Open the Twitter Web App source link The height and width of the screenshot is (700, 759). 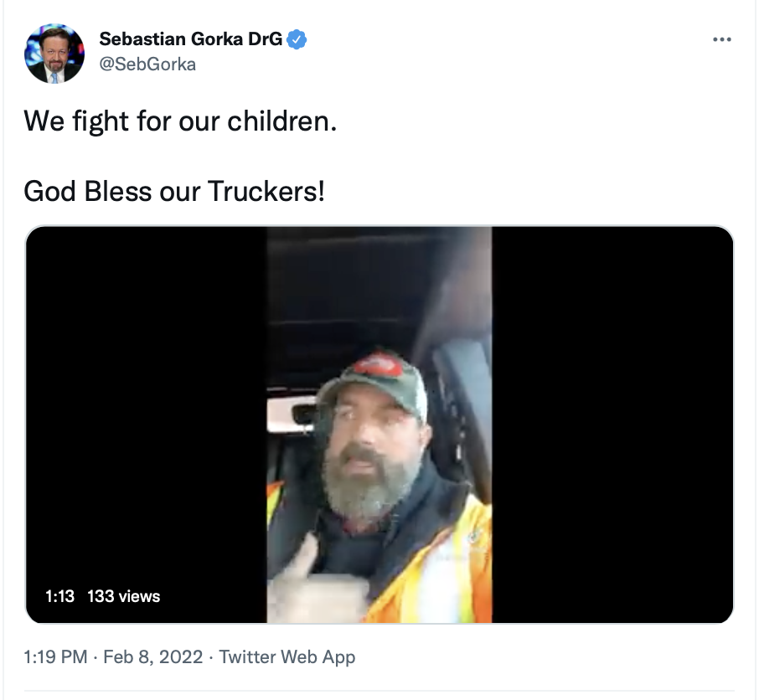point(287,657)
